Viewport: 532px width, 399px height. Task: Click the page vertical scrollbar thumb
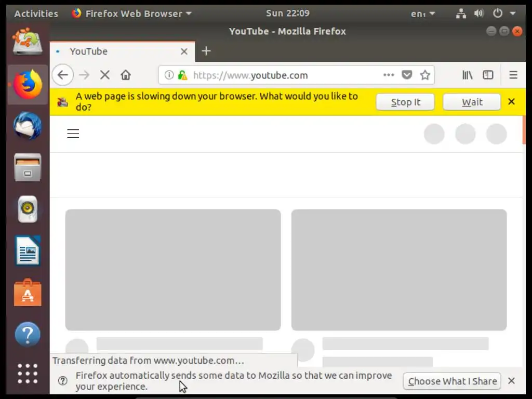pos(524,130)
